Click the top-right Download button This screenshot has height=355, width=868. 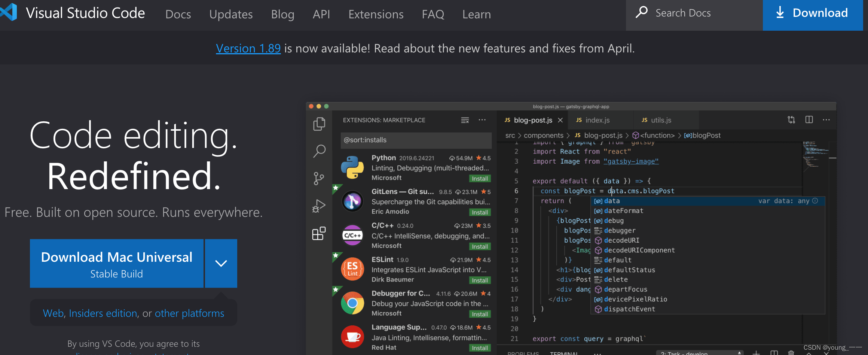813,15
